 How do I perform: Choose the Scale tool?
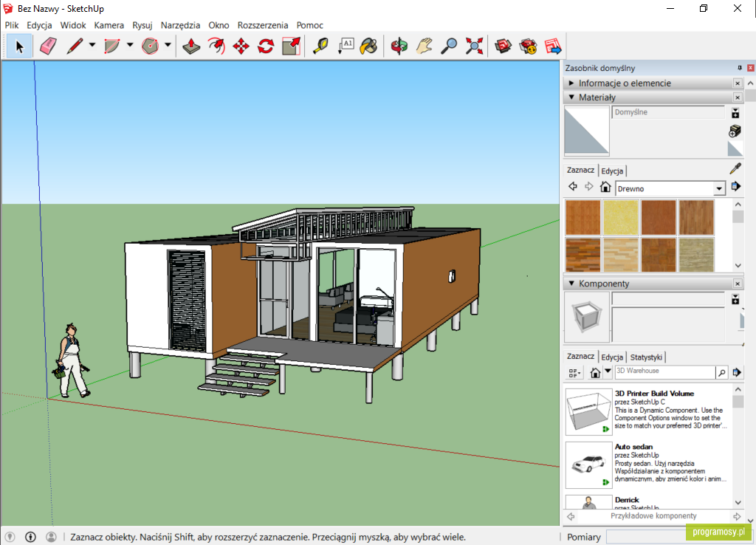click(x=291, y=47)
